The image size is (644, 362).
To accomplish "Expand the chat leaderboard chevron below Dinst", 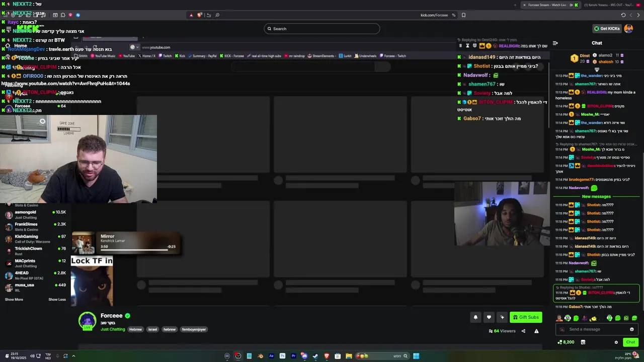I will tap(597, 69).
